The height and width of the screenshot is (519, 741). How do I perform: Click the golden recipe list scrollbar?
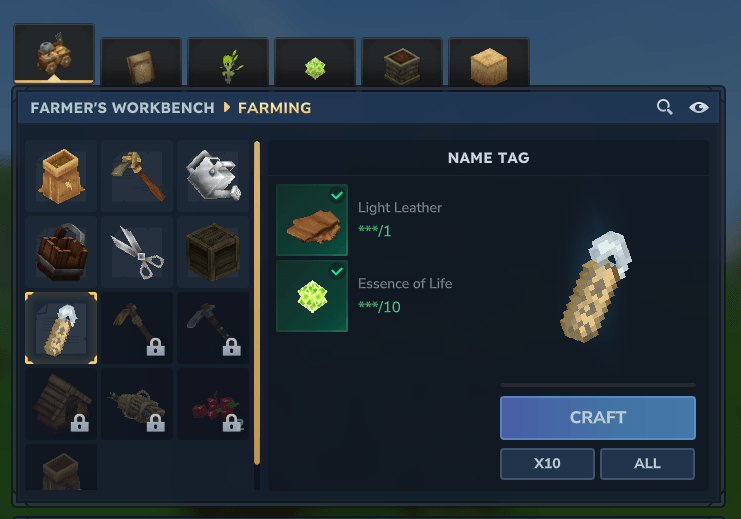pyautogui.click(x=257, y=303)
